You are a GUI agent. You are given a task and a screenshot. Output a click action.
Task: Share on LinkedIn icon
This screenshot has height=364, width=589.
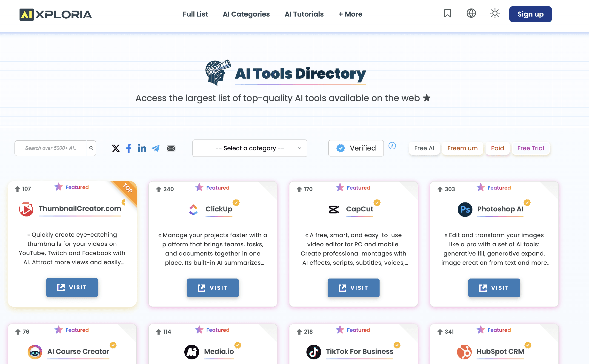pos(142,148)
